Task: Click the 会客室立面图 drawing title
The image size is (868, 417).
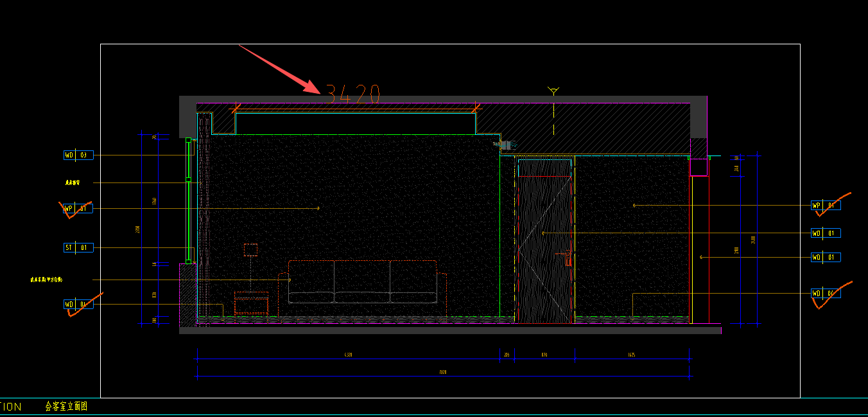Action: point(65,406)
